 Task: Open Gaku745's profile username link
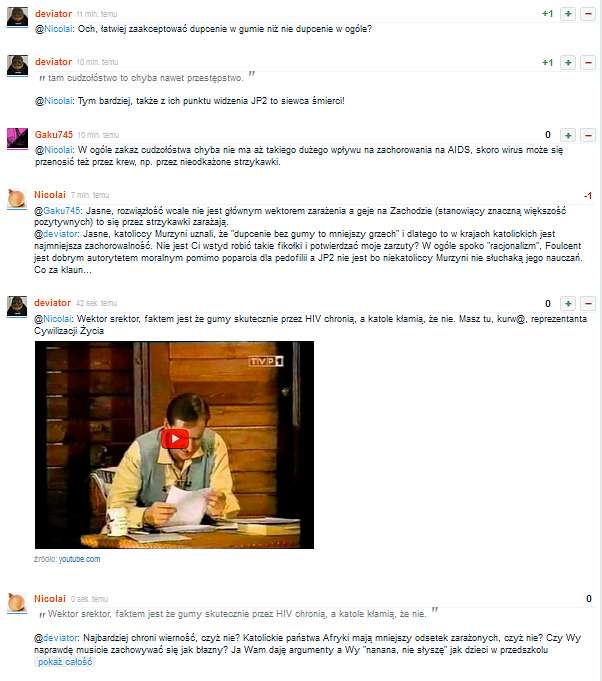(x=54, y=135)
